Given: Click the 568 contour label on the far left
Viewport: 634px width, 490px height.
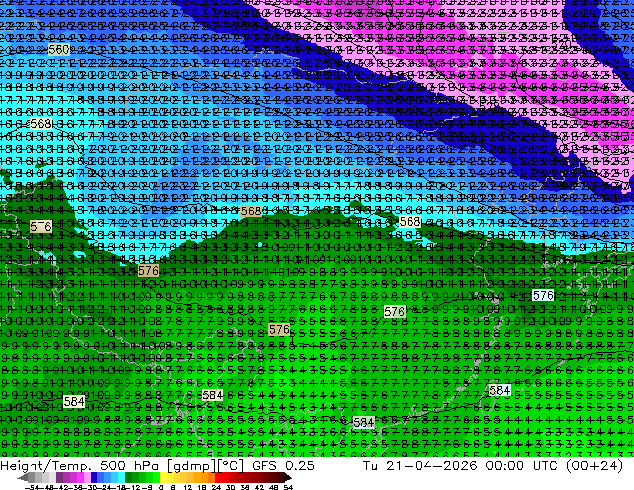Looking at the screenshot, I should (41, 123).
